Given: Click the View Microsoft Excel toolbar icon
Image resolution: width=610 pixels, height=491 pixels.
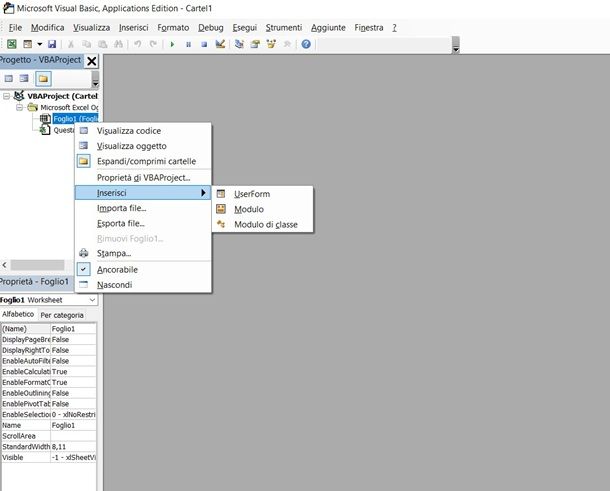Looking at the screenshot, I should coord(12,44).
